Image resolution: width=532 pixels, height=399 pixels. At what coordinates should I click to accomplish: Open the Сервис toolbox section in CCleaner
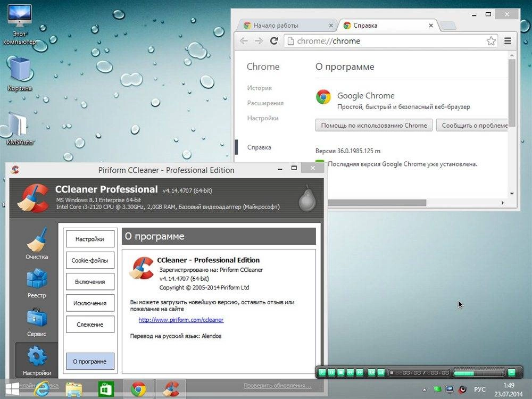pyautogui.click(x=37, y=322)
